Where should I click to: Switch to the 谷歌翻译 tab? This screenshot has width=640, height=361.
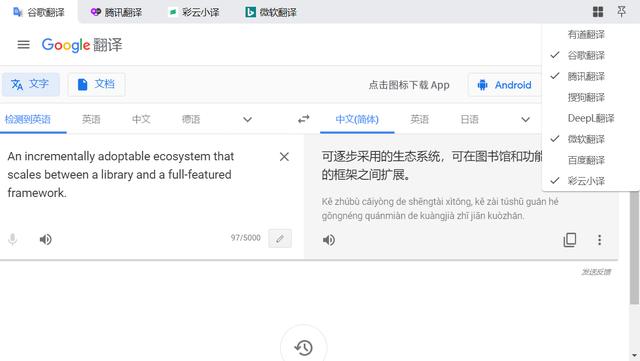39,12
